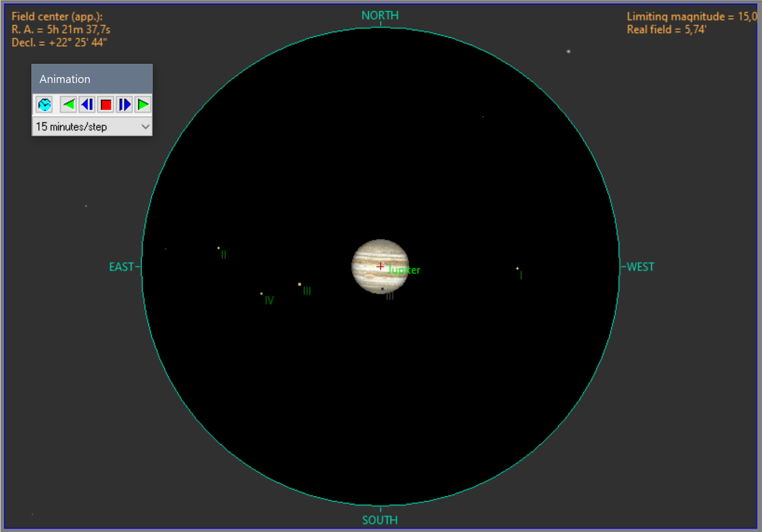Image resolution: width=762 pixels, height=532 pixels.
Task: Select moon I west of Jupiter
Action: point(517,269)
